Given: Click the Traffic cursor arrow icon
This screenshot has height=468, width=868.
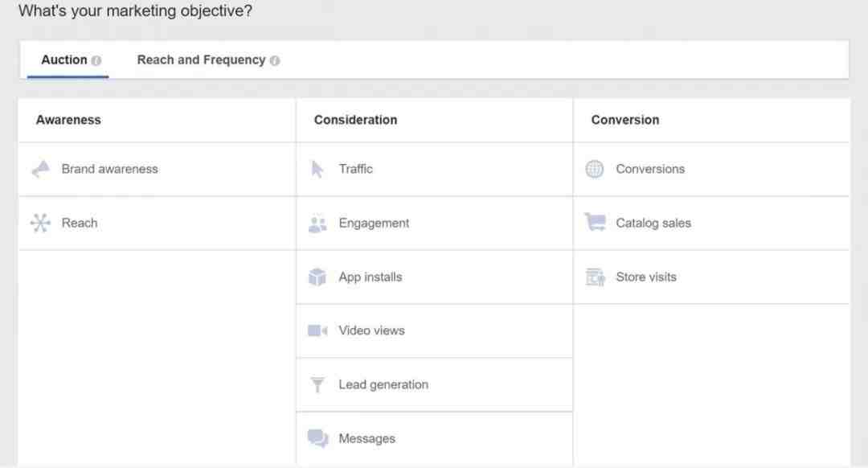Looking at the screenshot, I should coord(317,170).
